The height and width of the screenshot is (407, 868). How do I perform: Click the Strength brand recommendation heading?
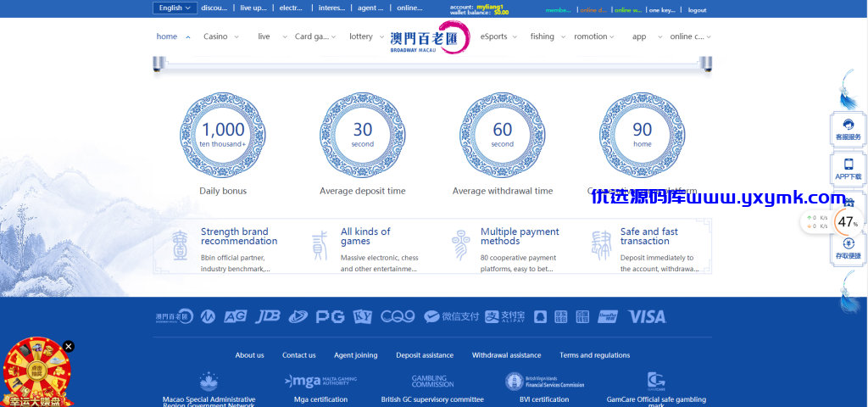[x=239, y=237]
